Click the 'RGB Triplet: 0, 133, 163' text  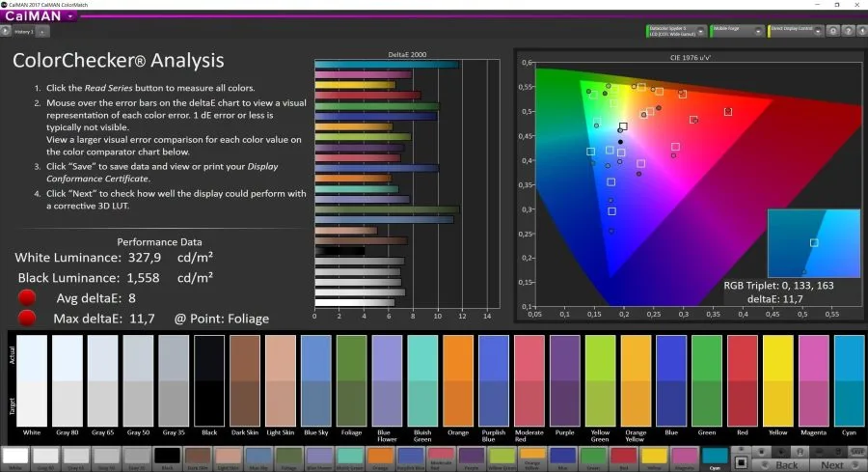[x=778, y=286]
